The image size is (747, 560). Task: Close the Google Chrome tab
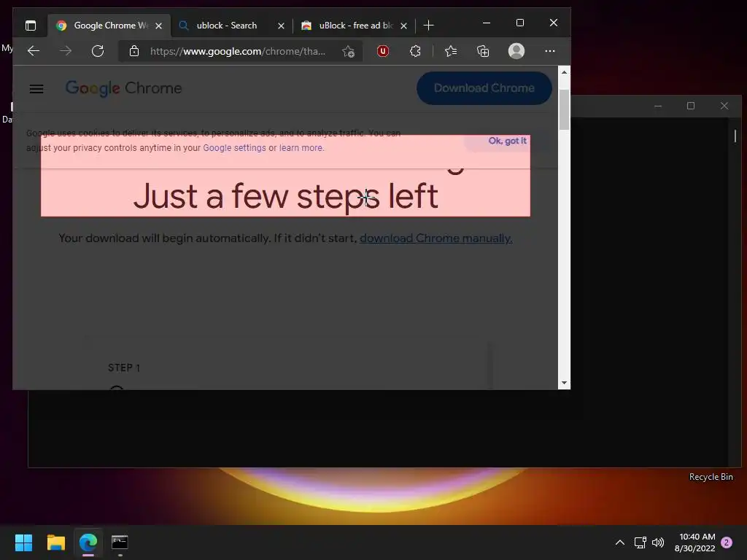click(x=158, y=26)
